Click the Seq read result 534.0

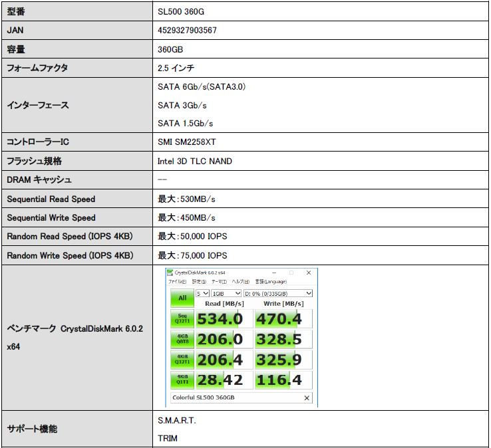point(224,319)
